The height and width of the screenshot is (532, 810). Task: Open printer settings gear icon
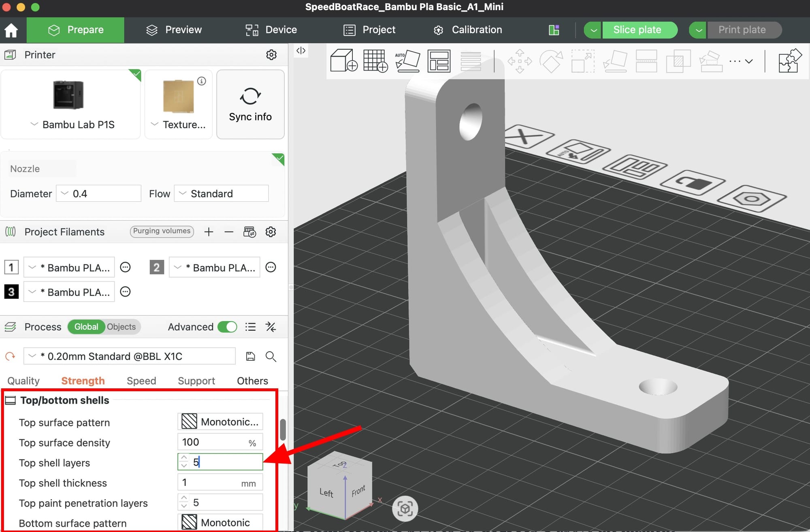click(271, 55)
